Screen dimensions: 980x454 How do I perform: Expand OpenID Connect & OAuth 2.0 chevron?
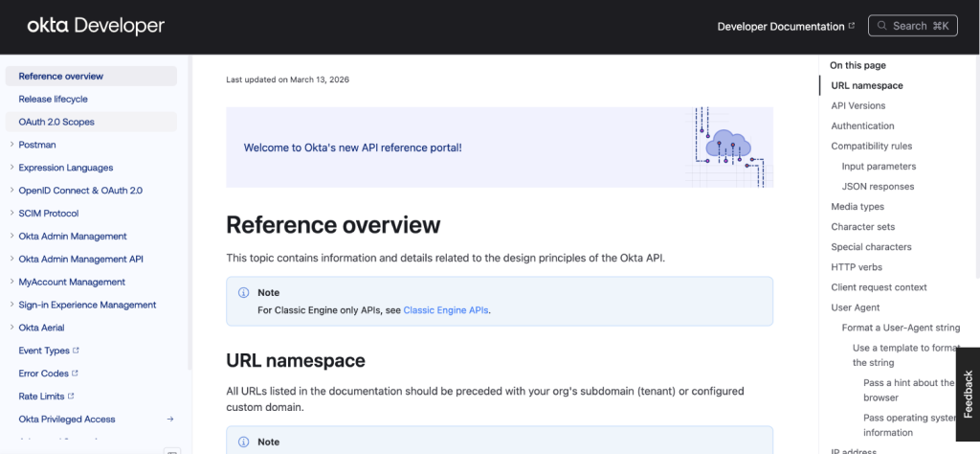tap(11, 190)
